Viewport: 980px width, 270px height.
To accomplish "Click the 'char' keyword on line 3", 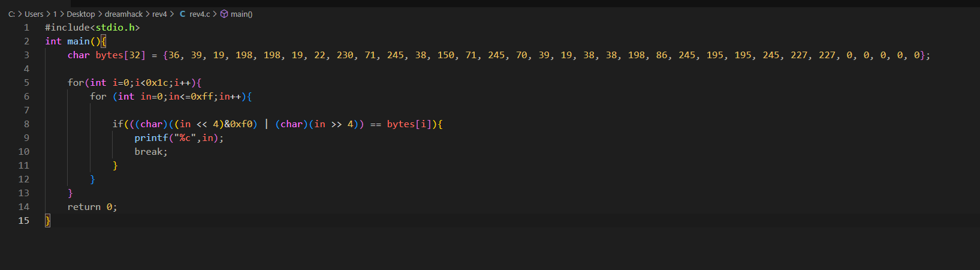I will 79,55.
